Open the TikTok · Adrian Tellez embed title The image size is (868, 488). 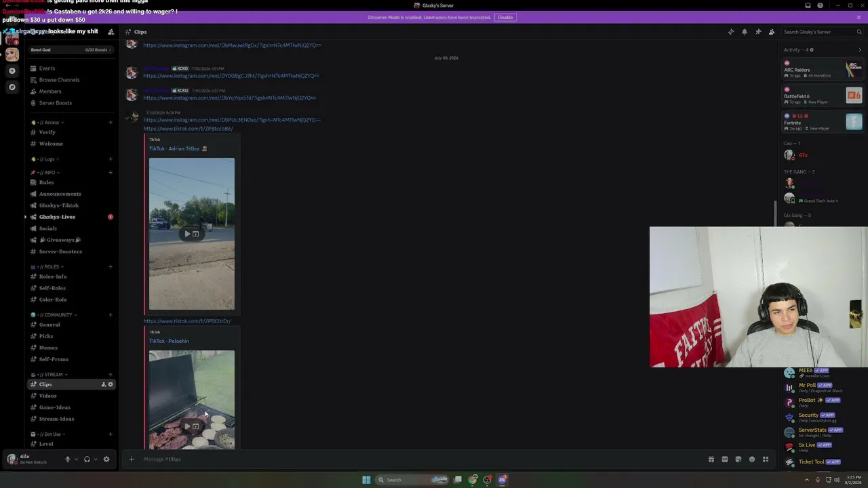point(178,148)
